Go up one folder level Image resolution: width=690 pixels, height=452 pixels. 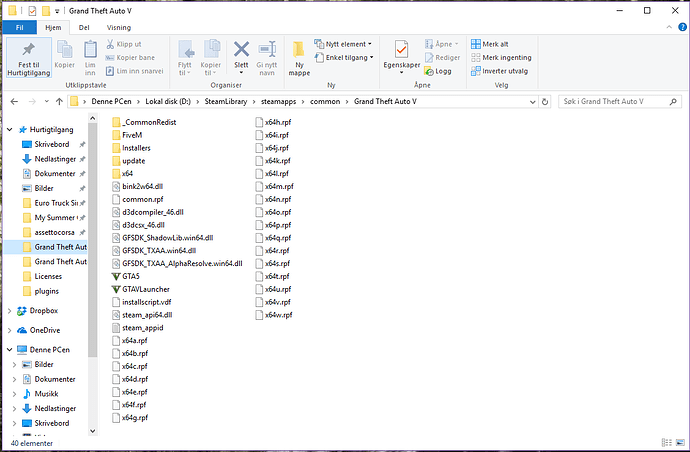coord(59,102)
